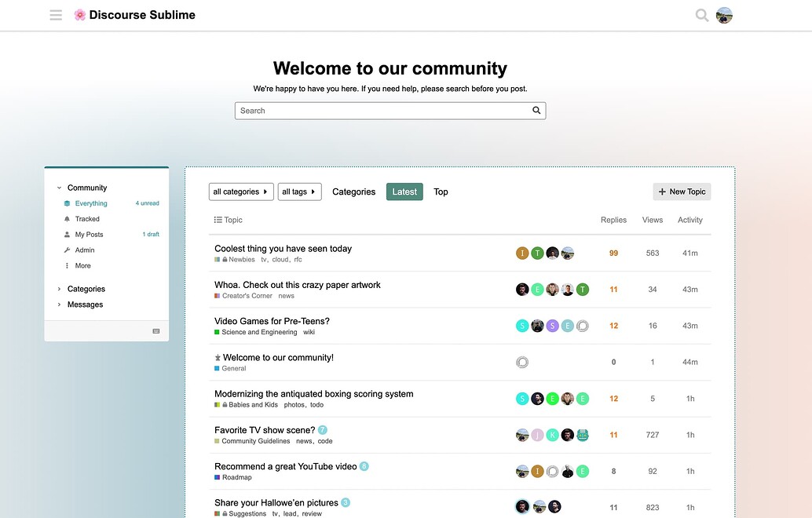Screen dimensions: 812x518
Task: Open the user profile avatar menu
Action: coord(724,15)
